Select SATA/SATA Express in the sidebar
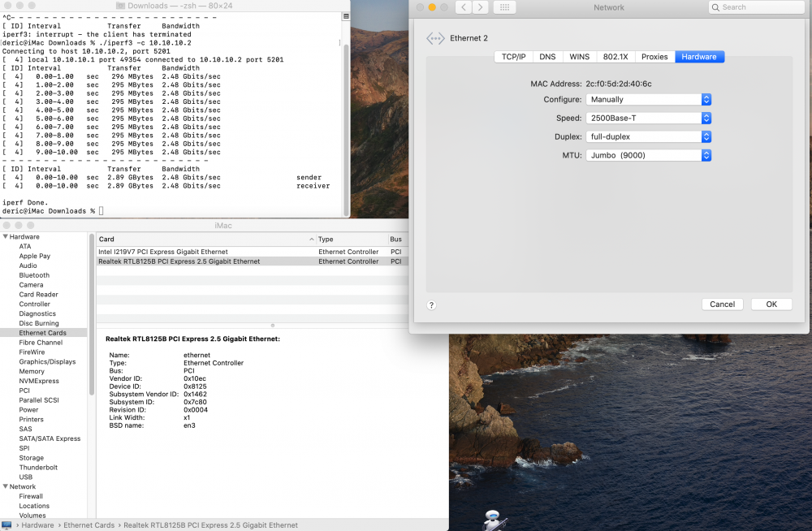This screenshot has height=531, width=812. (x=50, y=438)
